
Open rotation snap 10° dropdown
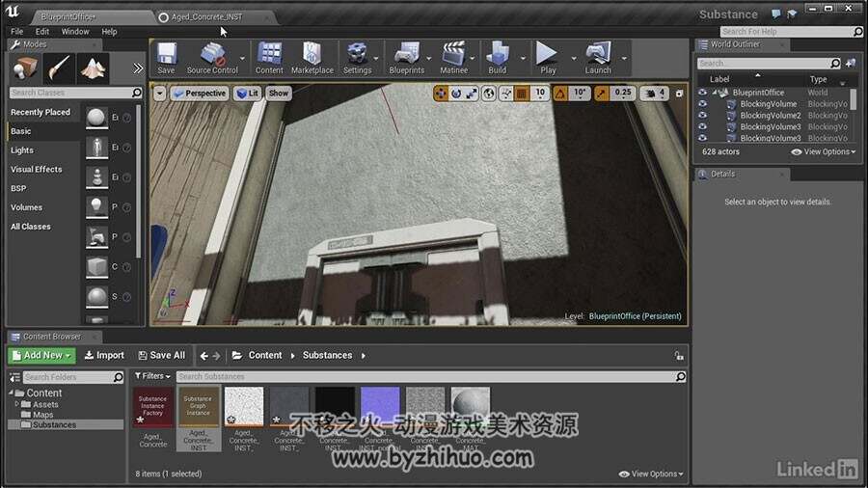pos(579,94)
